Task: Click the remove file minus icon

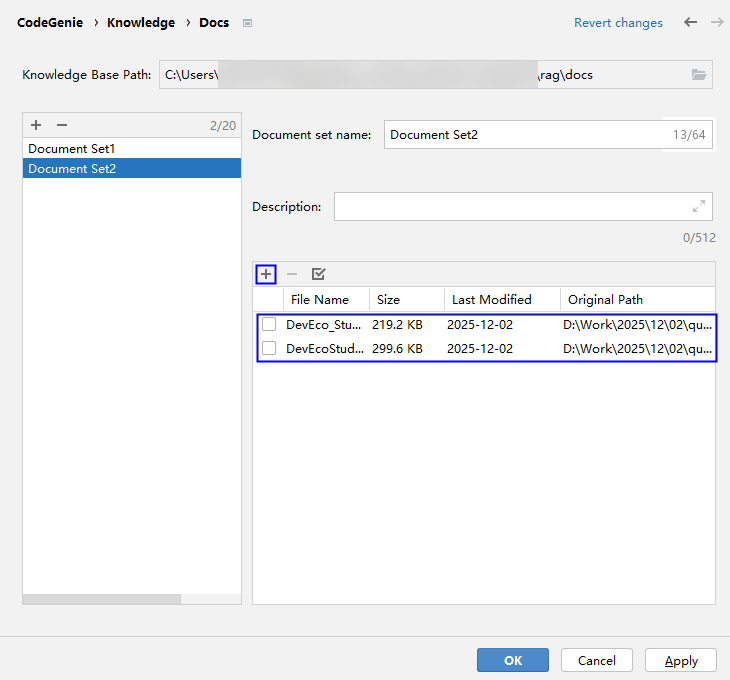Action: click(x=292, y=274)
